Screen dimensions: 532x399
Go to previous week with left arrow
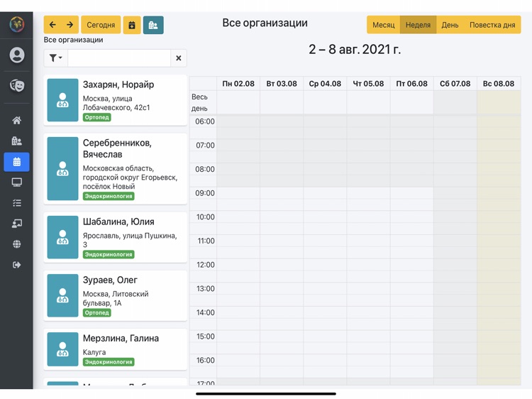(x=52, y=24)
